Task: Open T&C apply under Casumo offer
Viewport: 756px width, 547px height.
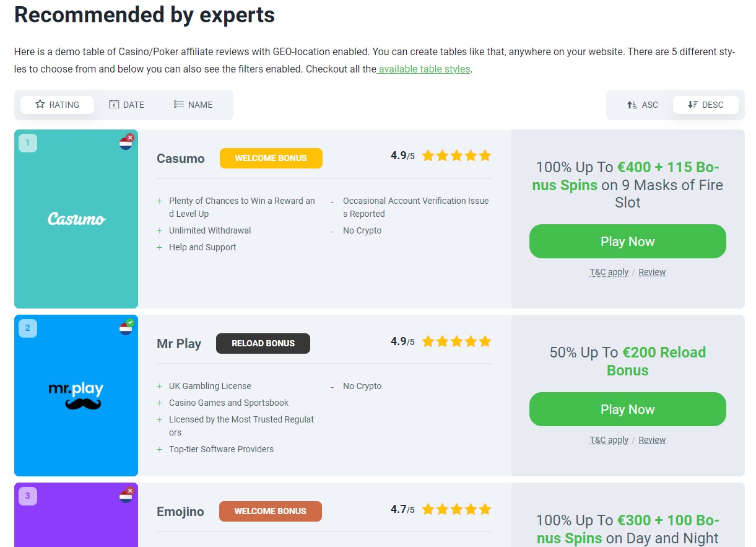Action: (609, 272)
